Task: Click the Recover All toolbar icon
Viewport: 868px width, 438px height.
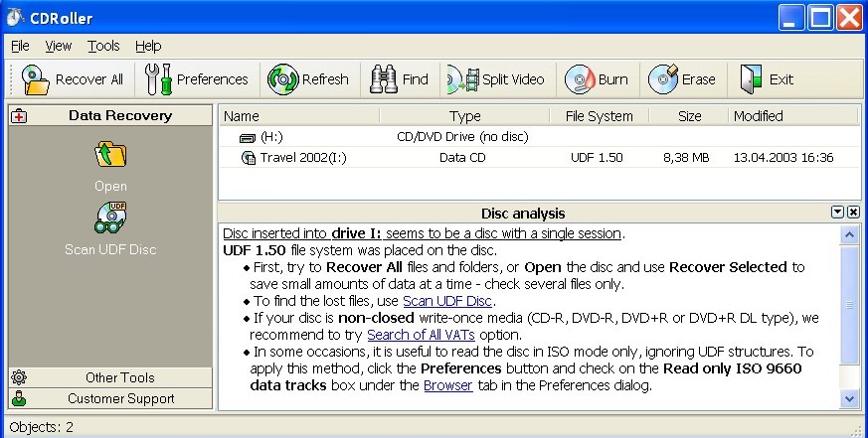Action: click(x=36, y=79)
